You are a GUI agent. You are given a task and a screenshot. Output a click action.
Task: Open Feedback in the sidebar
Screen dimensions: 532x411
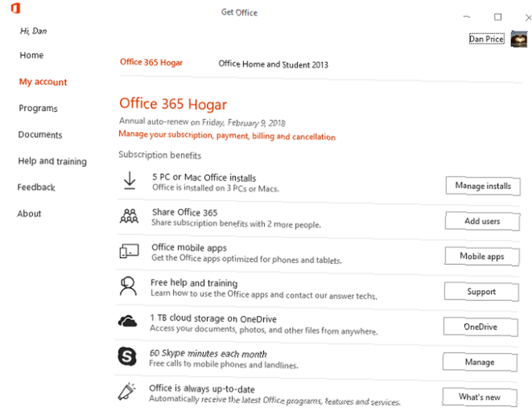[36, 187]
